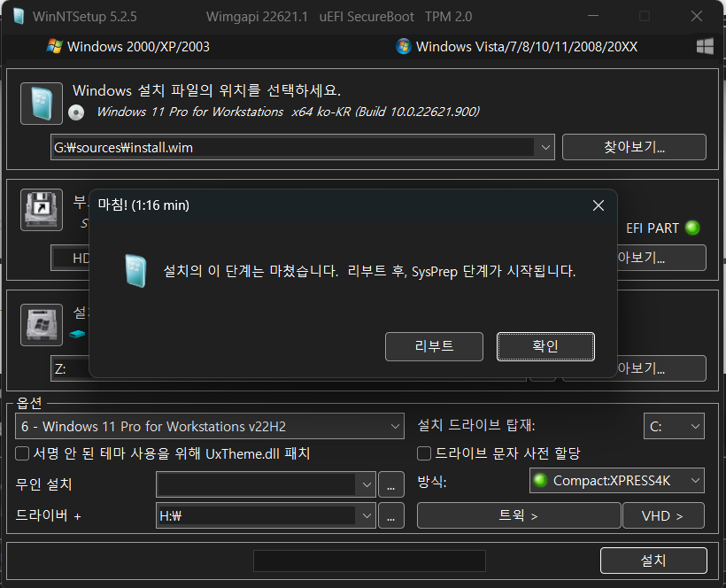Click the boot drive floppy disk icon
Screen dimensions: 726x588
click(x=42, y=210)
